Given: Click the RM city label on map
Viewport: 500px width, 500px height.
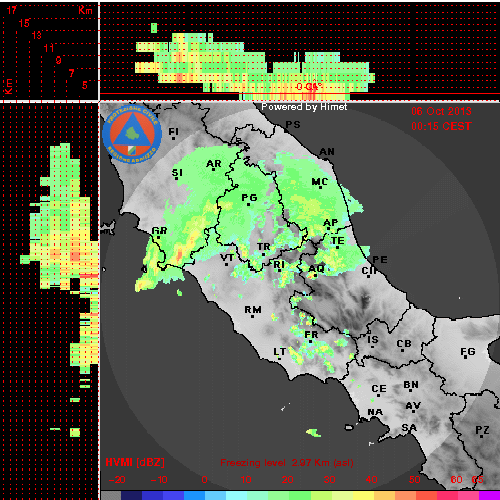Looking at the screenshot, I should coord(253,310).
